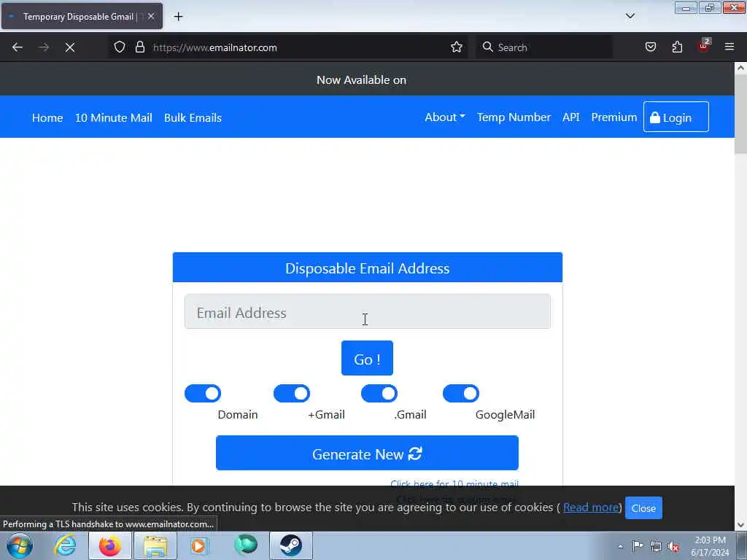This screenshot has width=747, height=560.
Task: Launch Internet Explorer from taskbar
Action: click(65, 545)
